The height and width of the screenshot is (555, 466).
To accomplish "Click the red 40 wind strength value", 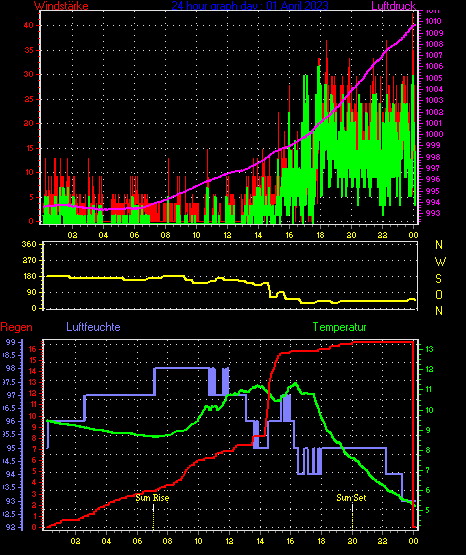I will pos(29,25).
